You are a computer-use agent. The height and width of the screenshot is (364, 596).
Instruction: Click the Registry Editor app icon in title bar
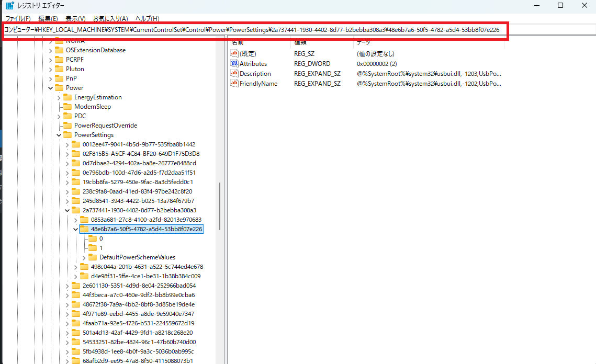(x=10, y=6)
